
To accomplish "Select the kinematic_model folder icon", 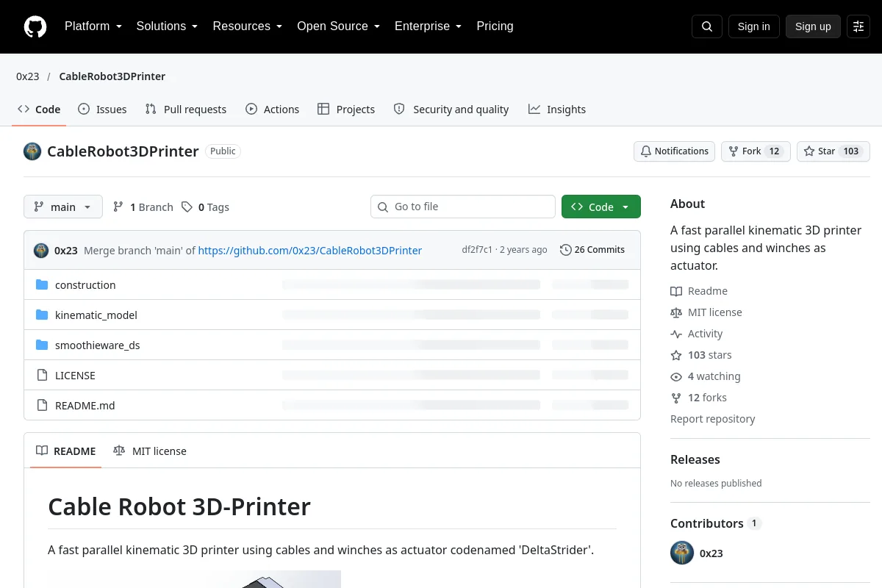I will tap(42, 315).
